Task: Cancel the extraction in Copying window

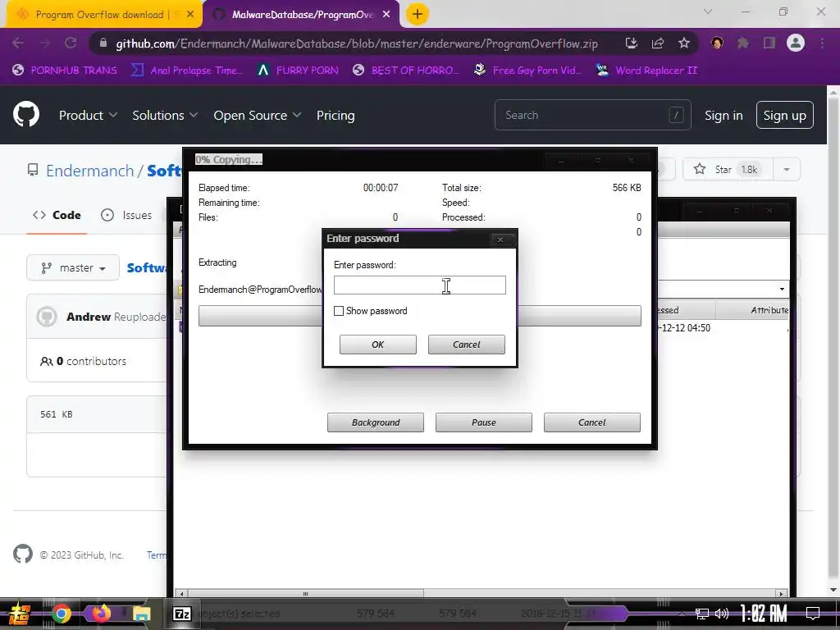Action: (592, 422)
